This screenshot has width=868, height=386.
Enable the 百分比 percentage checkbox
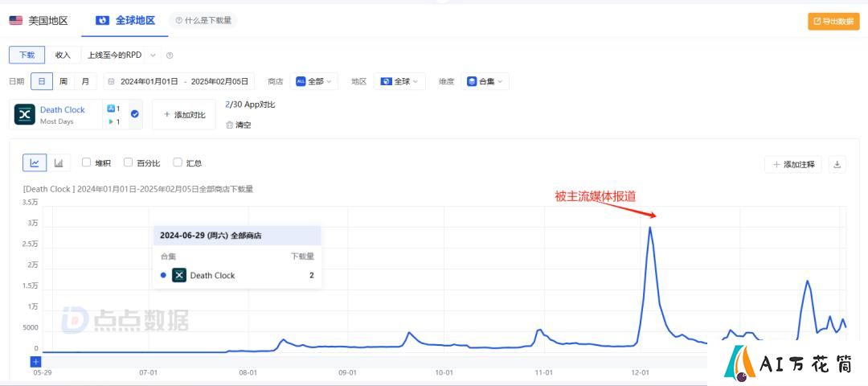click(x=128, y=162)
